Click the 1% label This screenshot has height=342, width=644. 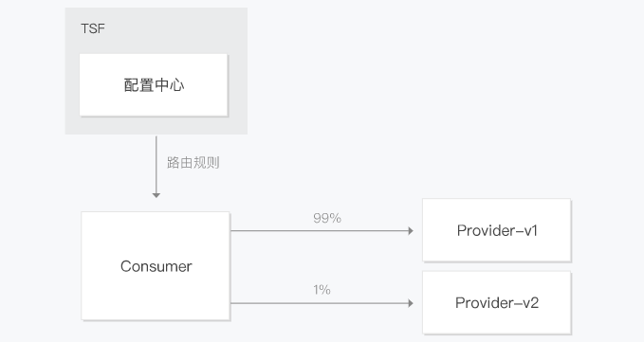(x=322, y=290)
